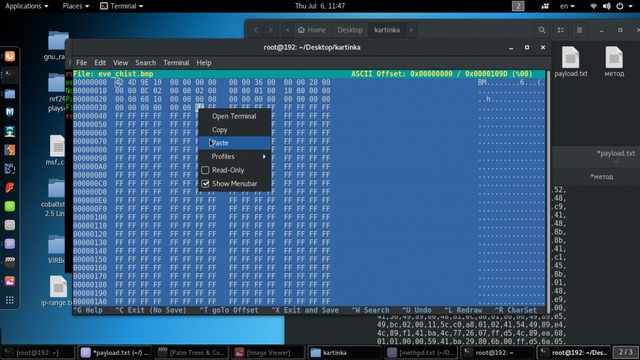
Task: Uncheck the Show Menubar option
Action: coord(205,184)
